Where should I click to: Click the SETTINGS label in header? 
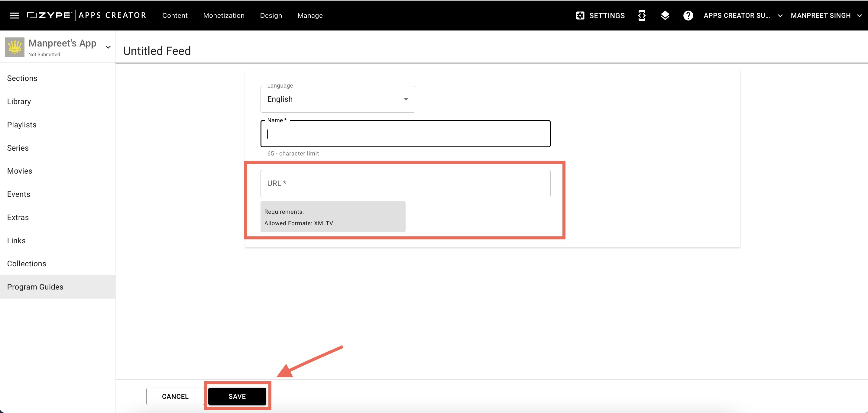pyautogui.click(x=607, y=15)
